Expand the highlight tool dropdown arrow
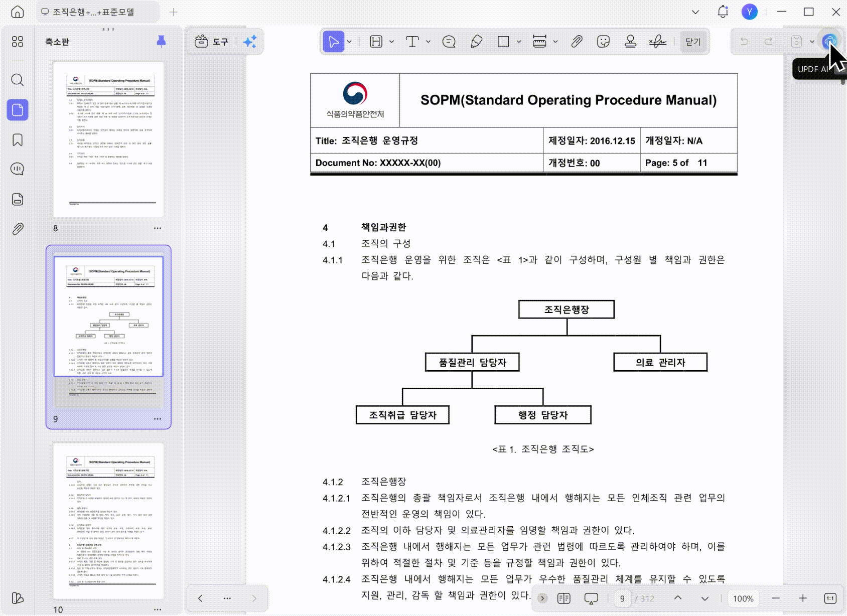Screen dimensions: 847x616 click(x=392, y=42)
